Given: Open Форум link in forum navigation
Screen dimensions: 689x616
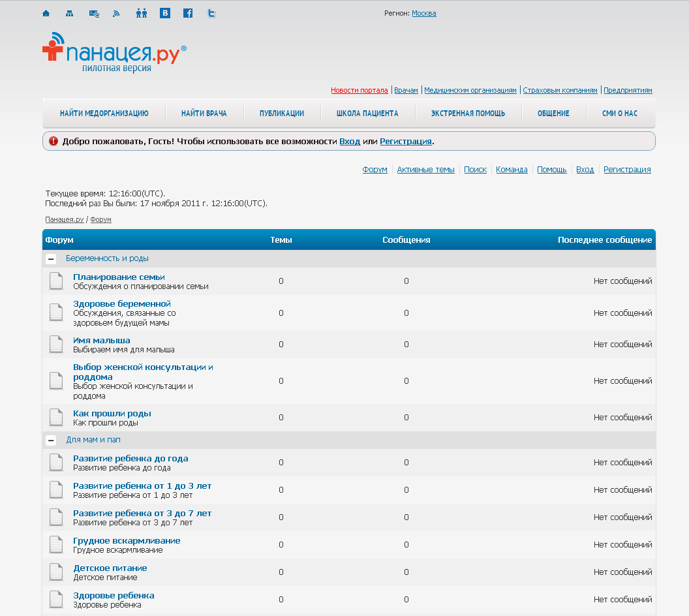Looking at the screenshot, I should click(x=375, y=170).
